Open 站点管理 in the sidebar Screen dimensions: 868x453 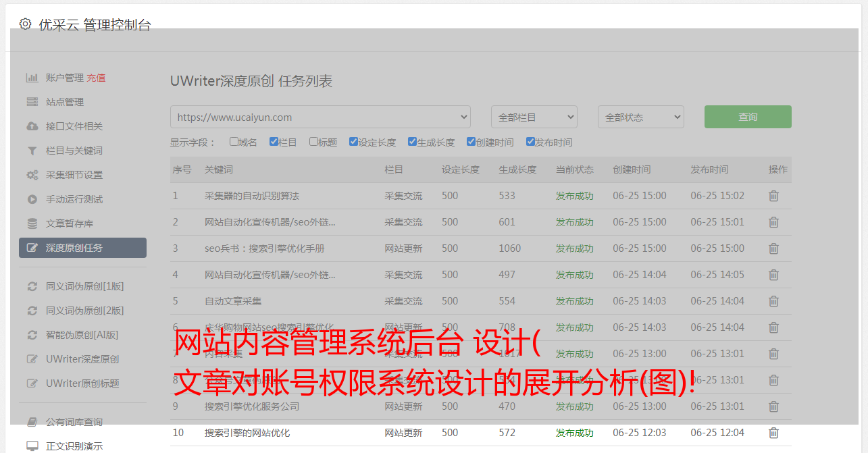tap(65, 102)
